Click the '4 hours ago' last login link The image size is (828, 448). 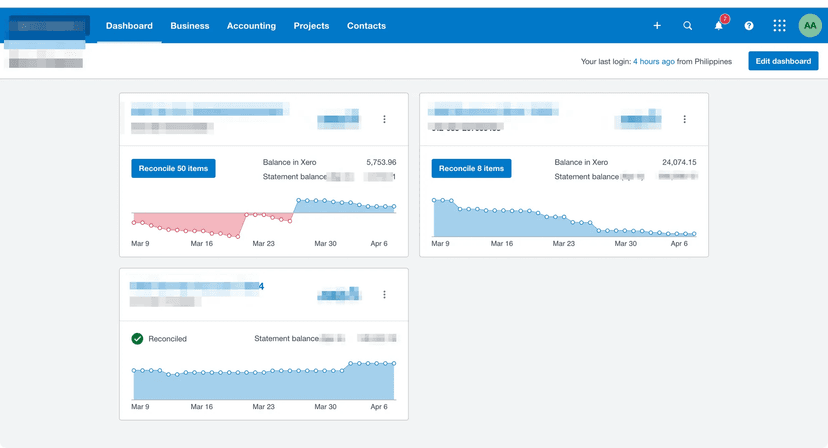click(x=653, y=61)
